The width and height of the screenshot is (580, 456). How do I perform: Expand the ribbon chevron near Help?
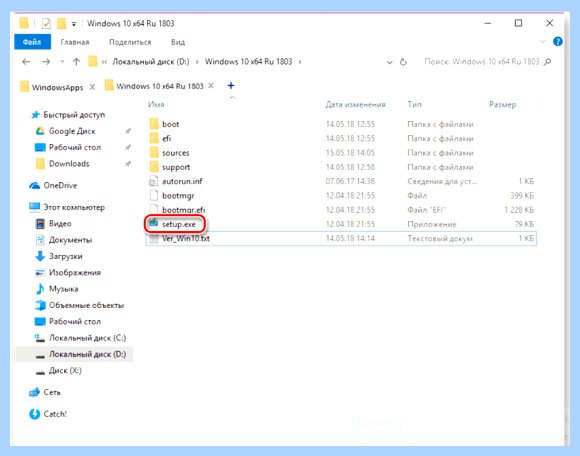(543, 41)
